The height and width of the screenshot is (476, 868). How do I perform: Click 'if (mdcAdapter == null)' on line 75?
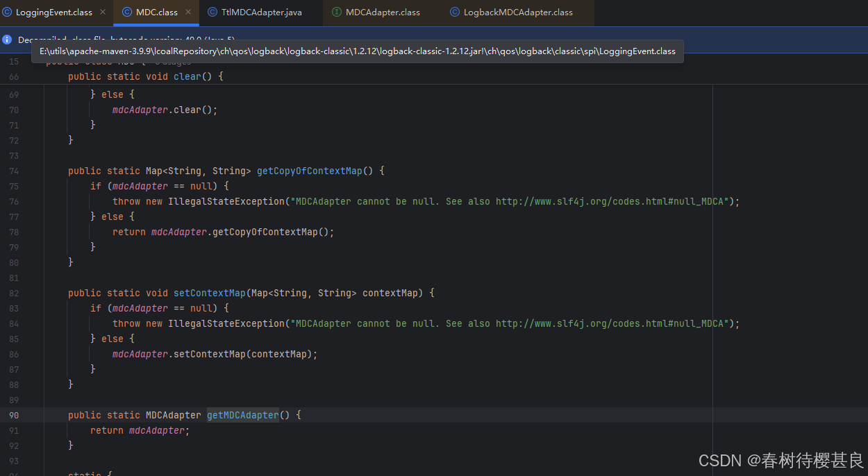[x=160, y=186]
